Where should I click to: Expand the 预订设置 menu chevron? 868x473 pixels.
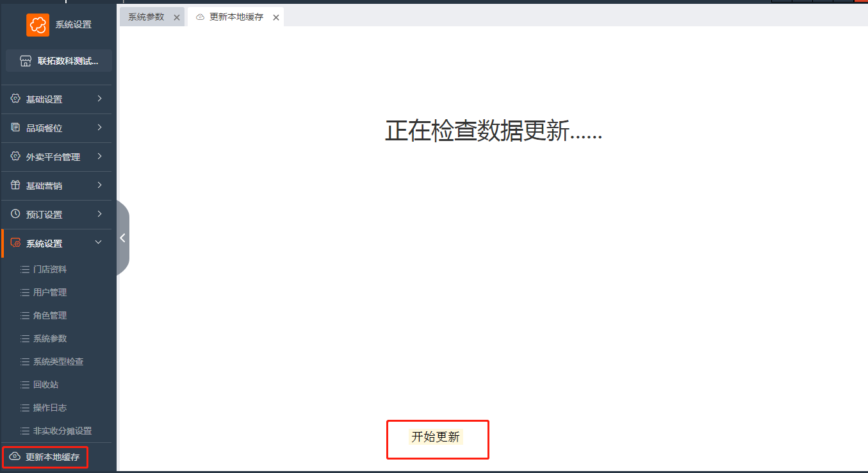(x=99, y=214)
